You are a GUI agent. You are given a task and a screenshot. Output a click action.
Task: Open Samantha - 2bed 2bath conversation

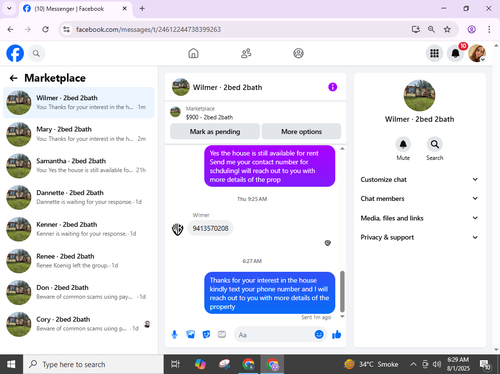79,166
